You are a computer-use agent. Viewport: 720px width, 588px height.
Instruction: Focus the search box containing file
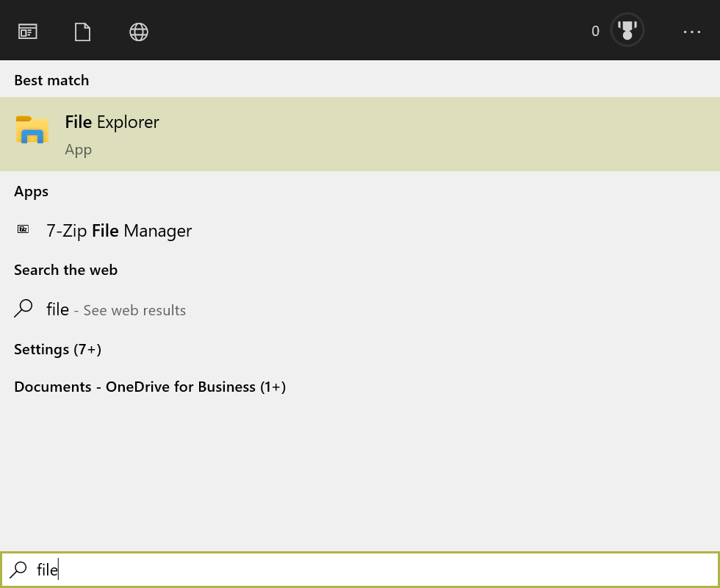360,570
